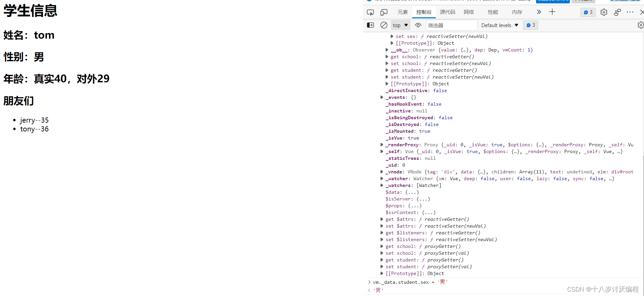
Task: Expand the last [[Prototype]] Object entry
Action: (x=382, y=273)
